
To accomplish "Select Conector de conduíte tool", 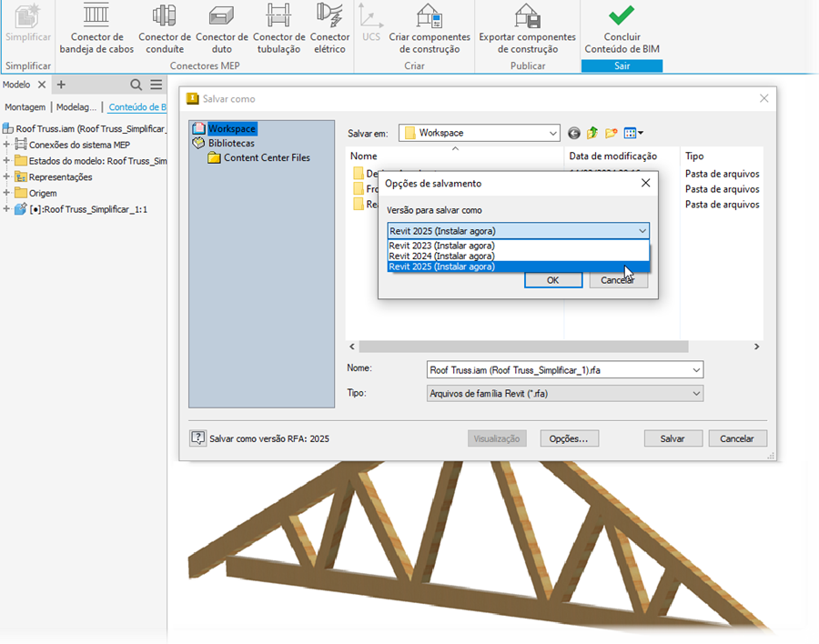I will [165, 28].
